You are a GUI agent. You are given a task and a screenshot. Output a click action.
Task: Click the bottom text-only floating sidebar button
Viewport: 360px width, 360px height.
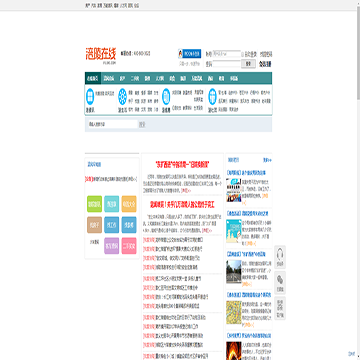280,308
